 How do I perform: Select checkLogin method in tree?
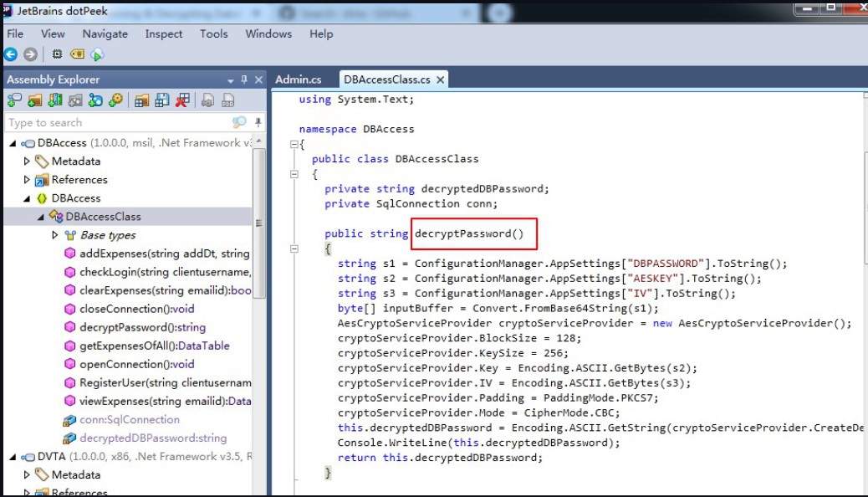click(165, 272)
